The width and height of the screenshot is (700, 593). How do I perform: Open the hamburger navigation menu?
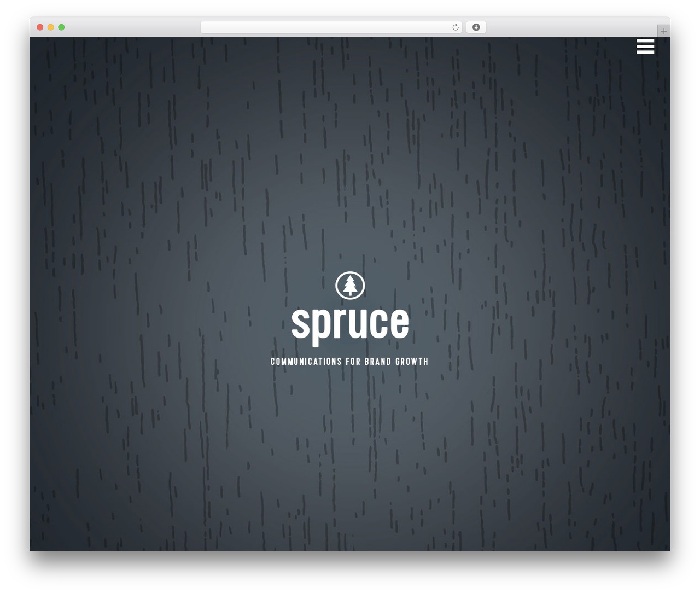645,46
